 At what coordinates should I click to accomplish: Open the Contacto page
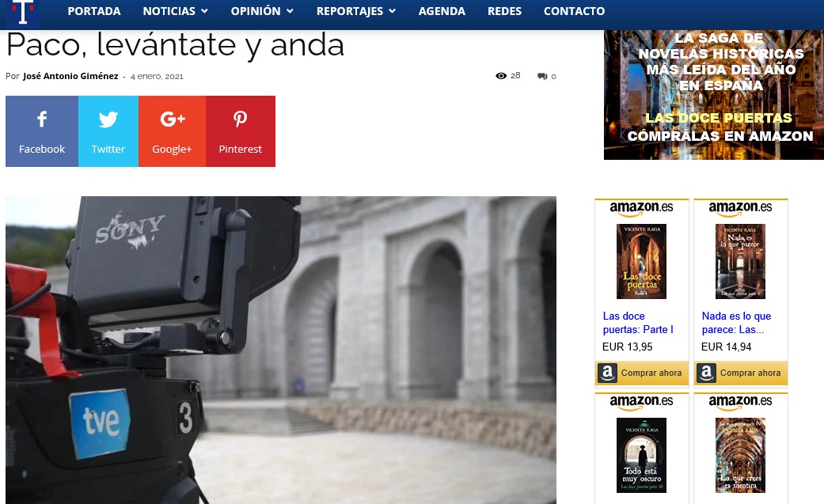574,11
